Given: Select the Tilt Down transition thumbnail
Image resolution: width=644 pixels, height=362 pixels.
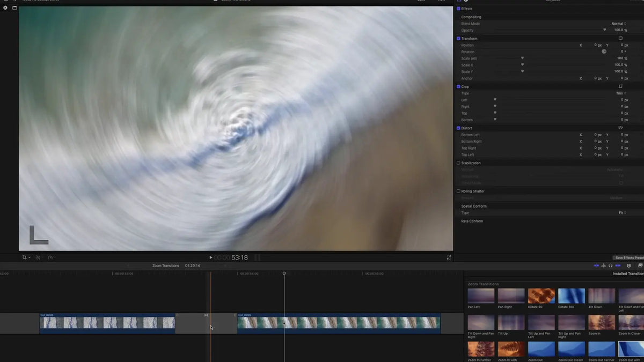Looking at the screenshot, I should click(602, 296).
